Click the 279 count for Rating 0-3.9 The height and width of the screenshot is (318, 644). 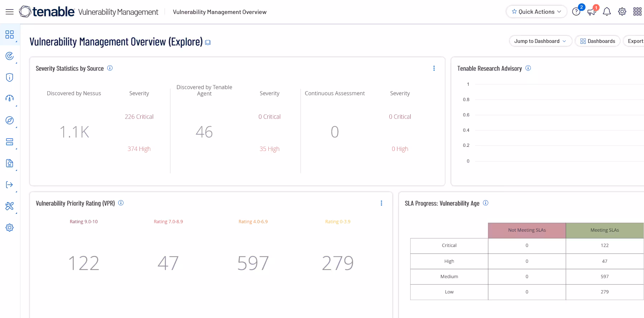[x=338, y=263]
